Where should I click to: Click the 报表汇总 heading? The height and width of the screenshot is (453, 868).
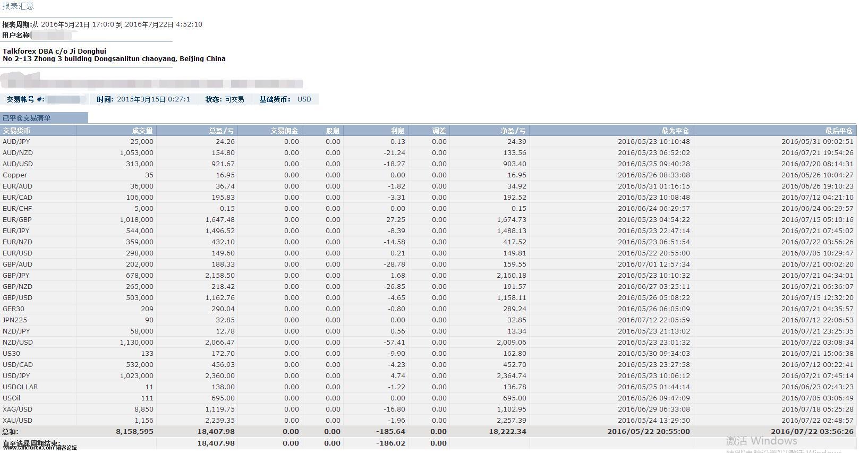(18, 6)
